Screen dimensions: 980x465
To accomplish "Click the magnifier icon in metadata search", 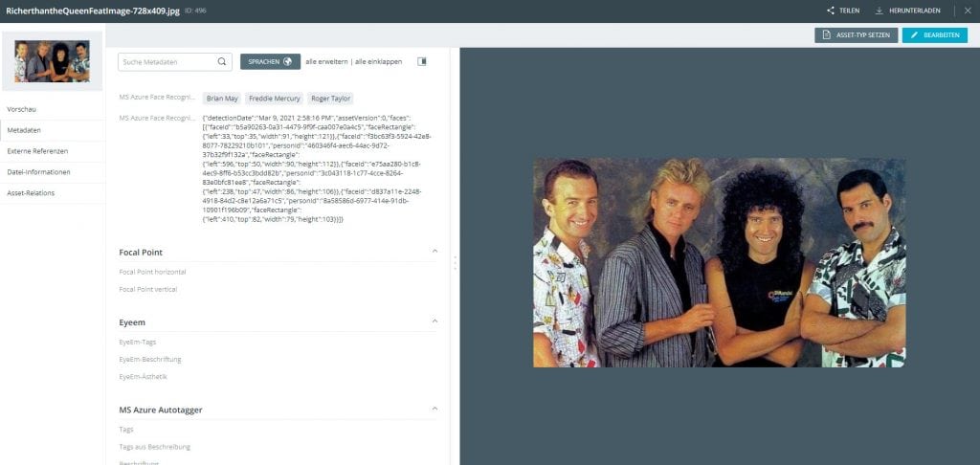I will coord(222,61).
